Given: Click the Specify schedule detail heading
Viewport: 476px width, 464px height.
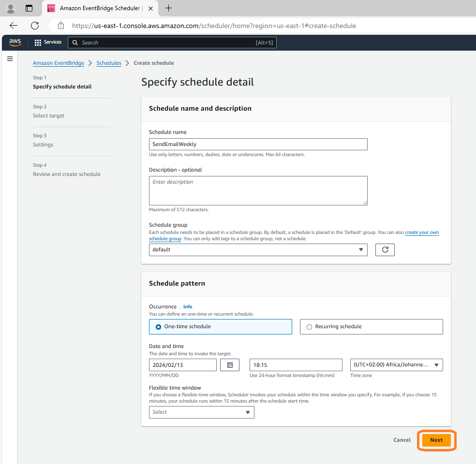Looking at the screenshot, I should point(198,82).
